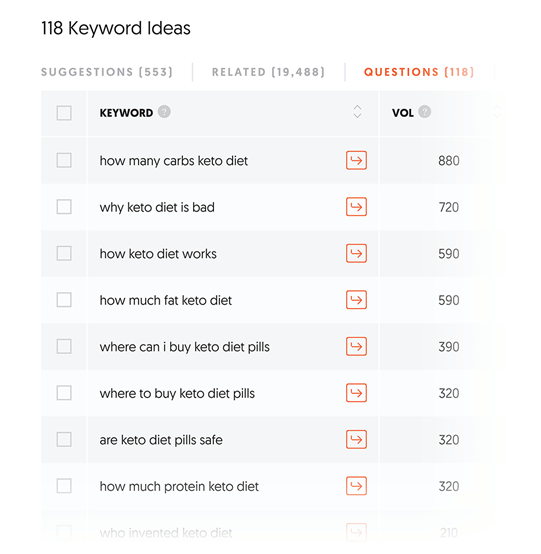Screen dimensions: 541x554
Task: Toggle the select-all checkbox in table header
Action: pyautogui.click(x=64, y=113)
